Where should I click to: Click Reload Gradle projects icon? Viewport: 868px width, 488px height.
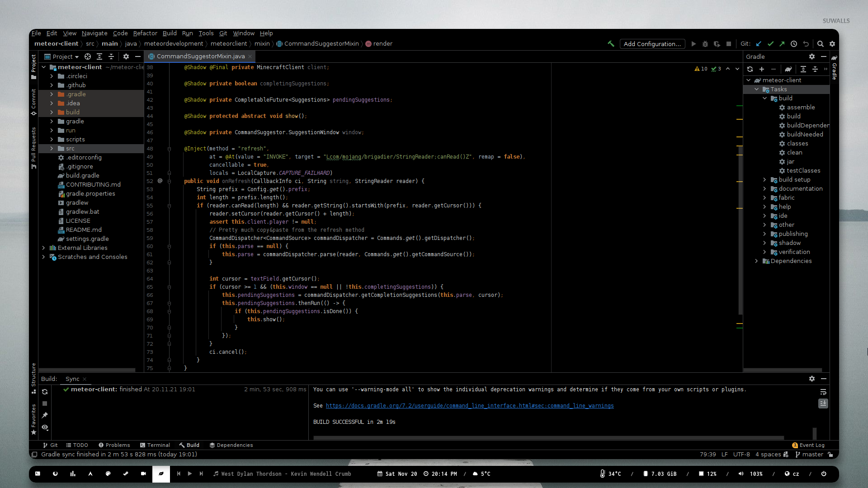pos(750,69)
